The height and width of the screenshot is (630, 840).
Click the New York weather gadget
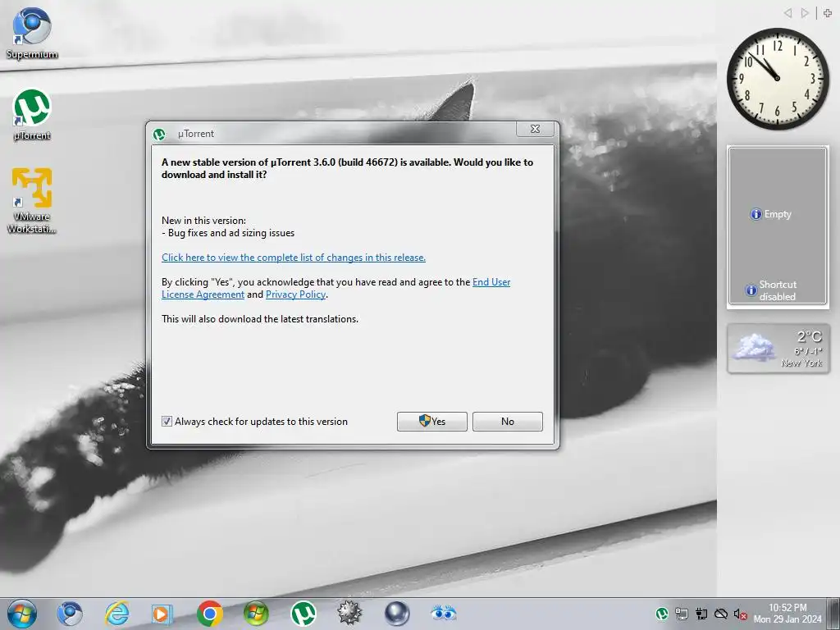click(x=778, y=349)
